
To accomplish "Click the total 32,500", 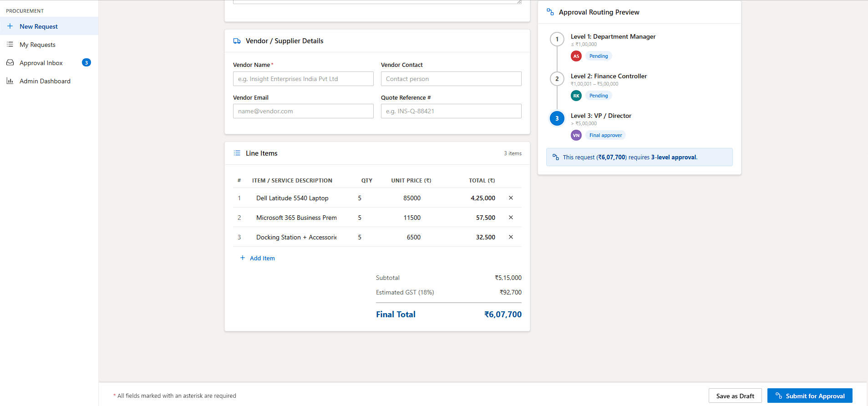I will 486,237.
